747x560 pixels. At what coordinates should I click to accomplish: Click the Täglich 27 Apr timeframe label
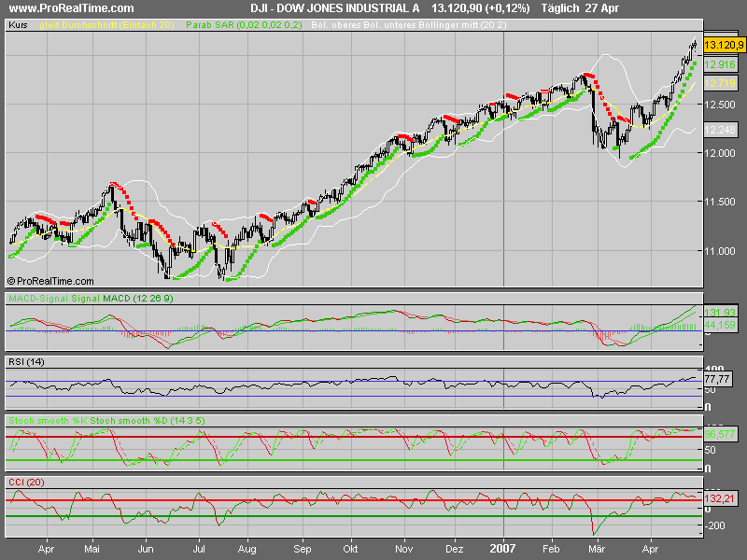pos(580,8)
